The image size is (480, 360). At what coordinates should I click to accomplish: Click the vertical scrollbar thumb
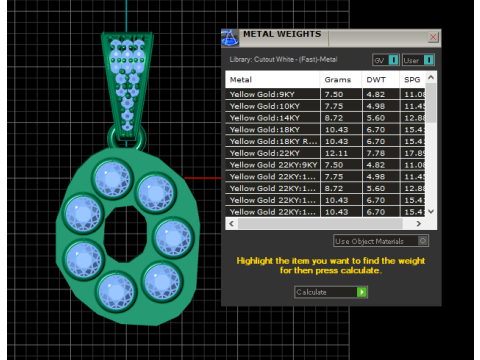coord(431,103)
